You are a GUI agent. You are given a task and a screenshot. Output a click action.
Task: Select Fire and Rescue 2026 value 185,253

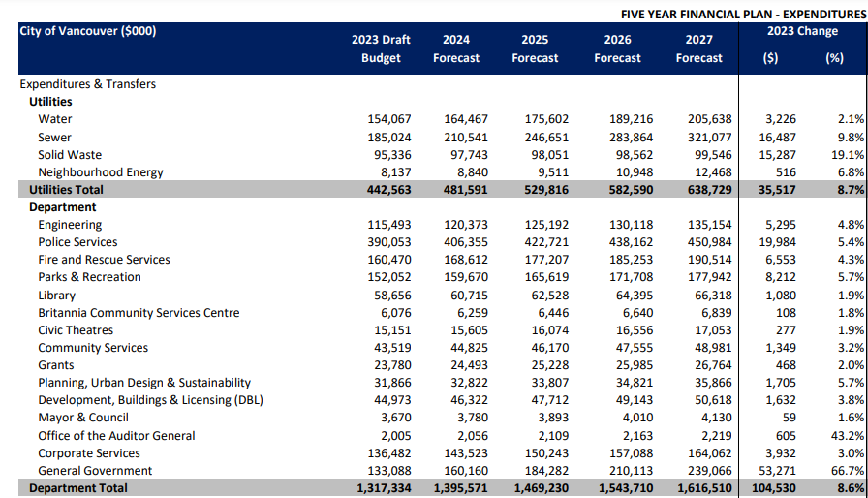631,260
